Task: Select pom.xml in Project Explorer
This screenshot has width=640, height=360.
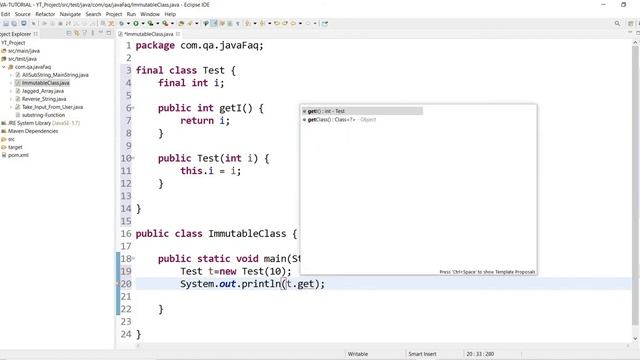Action: click(18, 155)
